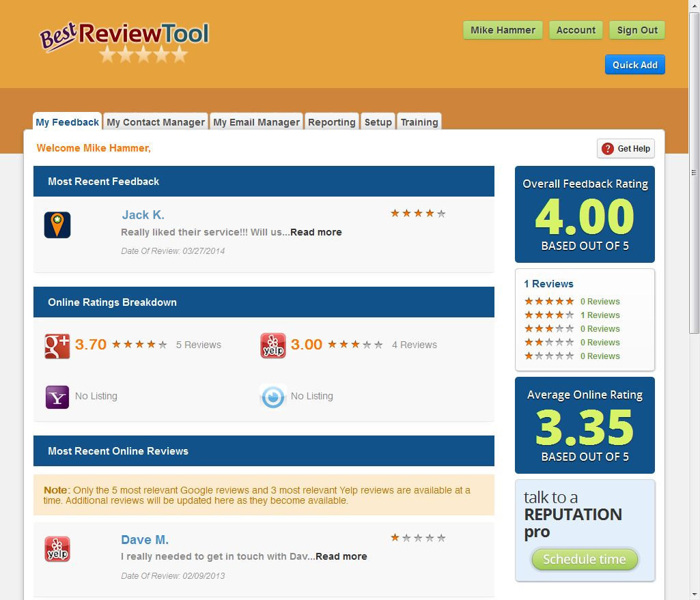The height and width of the screenshot is (600, 700).
Task: Click the Yelp icon beside Dave M. review
Action: click(x=57, y=549)
